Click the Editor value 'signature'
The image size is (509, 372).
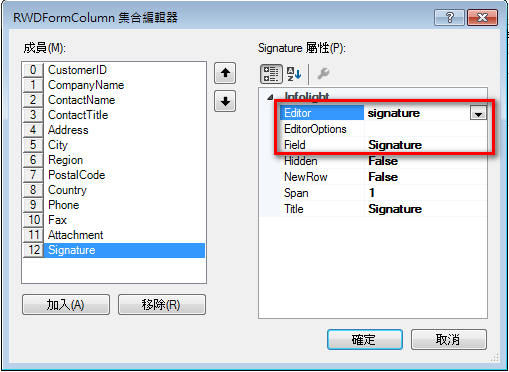[x=394, y=113]
